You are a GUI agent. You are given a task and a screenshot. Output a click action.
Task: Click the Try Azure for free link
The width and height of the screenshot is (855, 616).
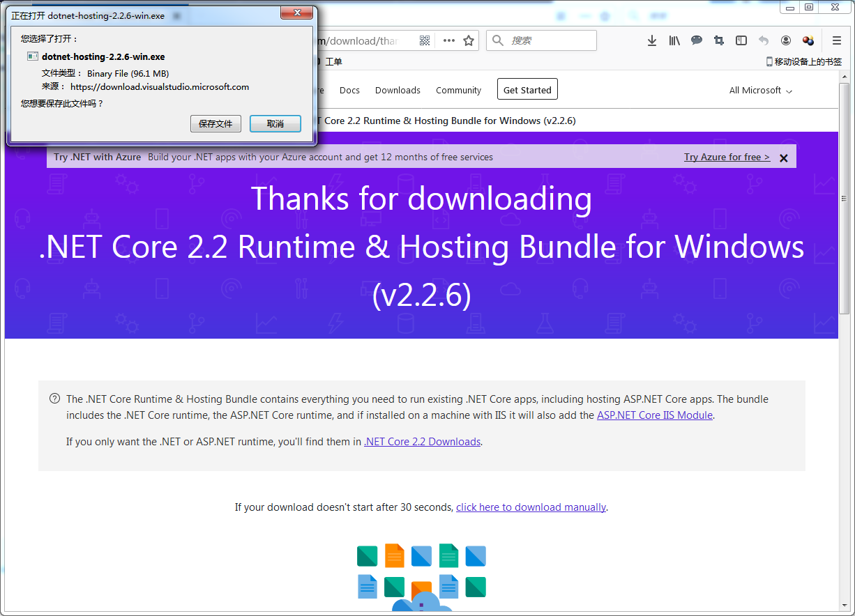click(x=727, y=157)
